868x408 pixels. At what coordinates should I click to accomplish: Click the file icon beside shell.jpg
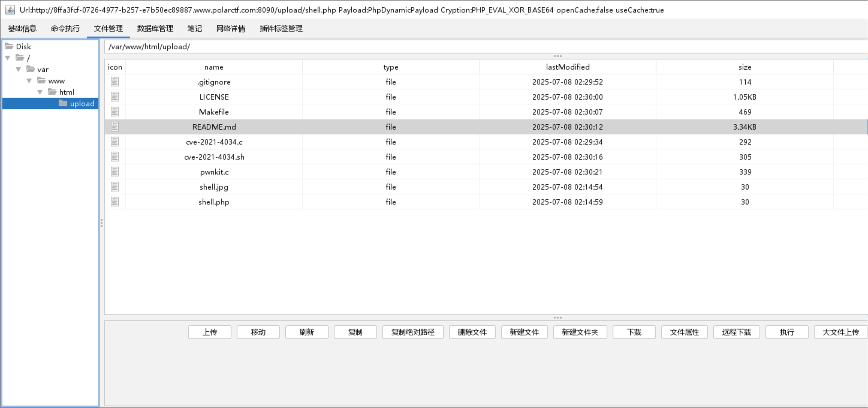(115, 187)
